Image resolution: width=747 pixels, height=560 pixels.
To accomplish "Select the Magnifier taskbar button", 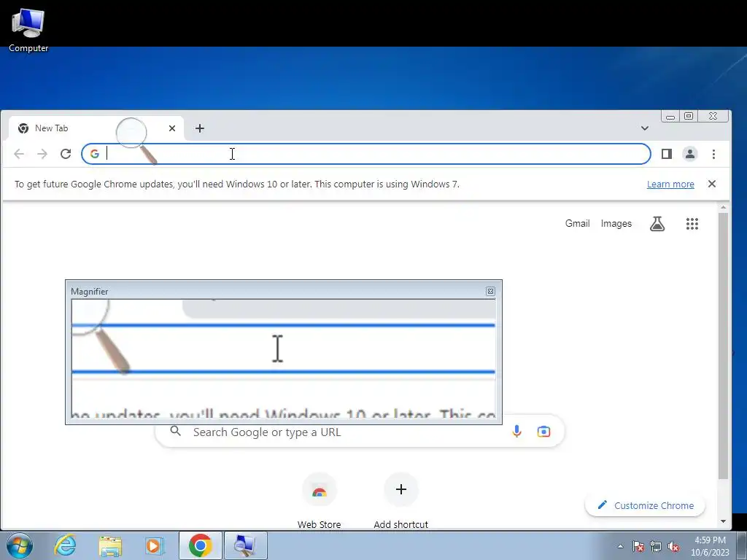I will click(246, 545).
